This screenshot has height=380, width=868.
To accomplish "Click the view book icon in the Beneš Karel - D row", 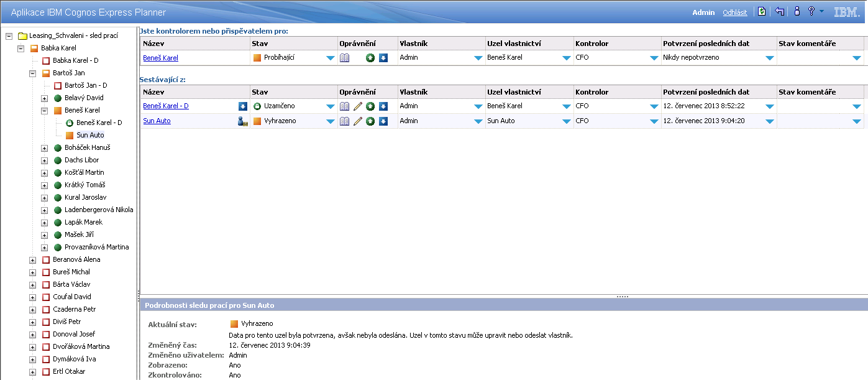I will [x=345, y=106].
